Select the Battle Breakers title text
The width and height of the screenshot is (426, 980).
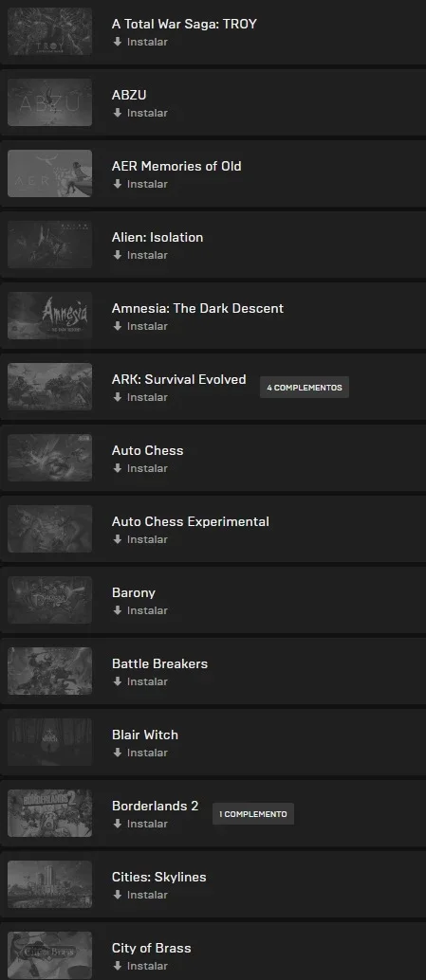coord(159,663)
